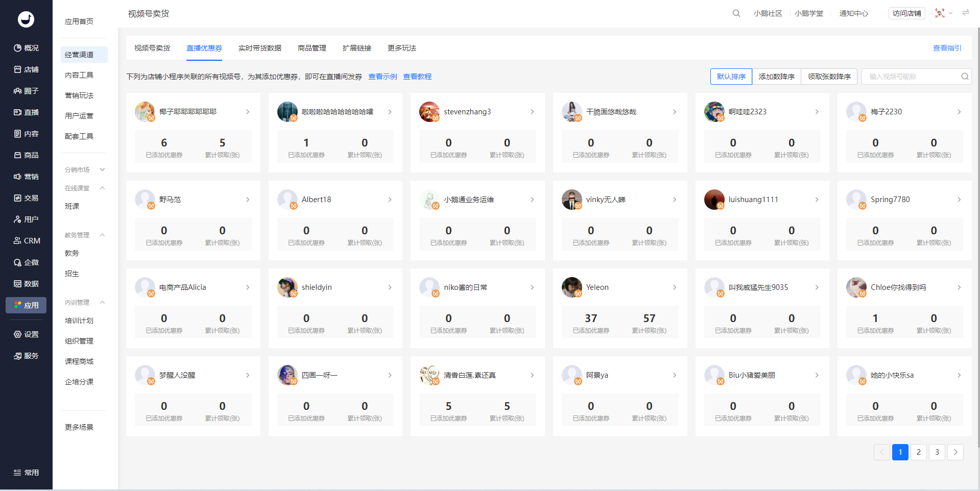Viewport: 980px width, 491px height.
Task: Click the account switch arrows icon top right
Action: pos(966,13)
